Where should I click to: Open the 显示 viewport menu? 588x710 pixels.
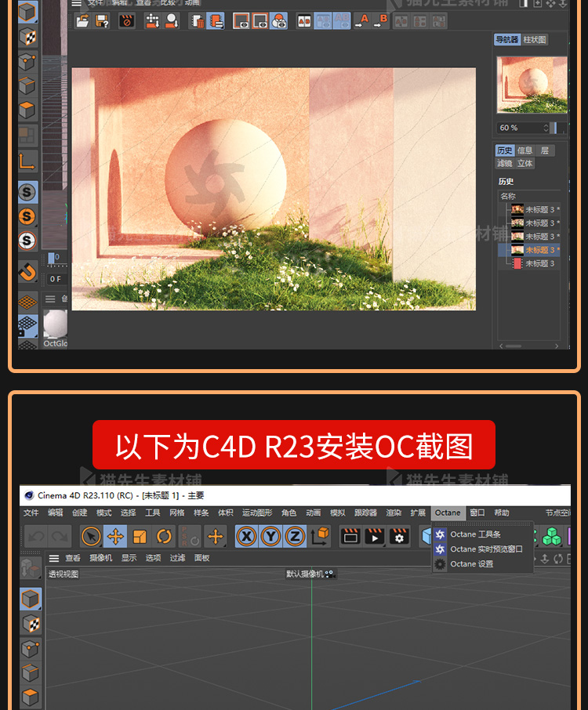point(129,558)
